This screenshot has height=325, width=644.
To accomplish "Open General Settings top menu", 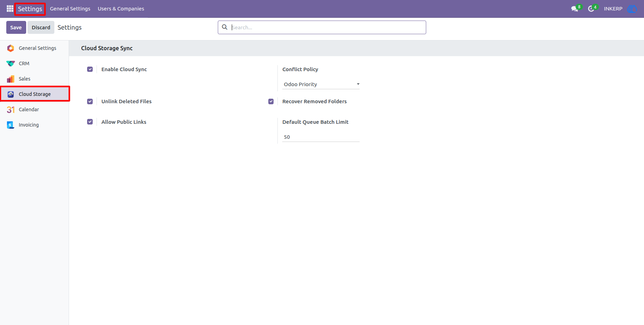I will (70, 9).
